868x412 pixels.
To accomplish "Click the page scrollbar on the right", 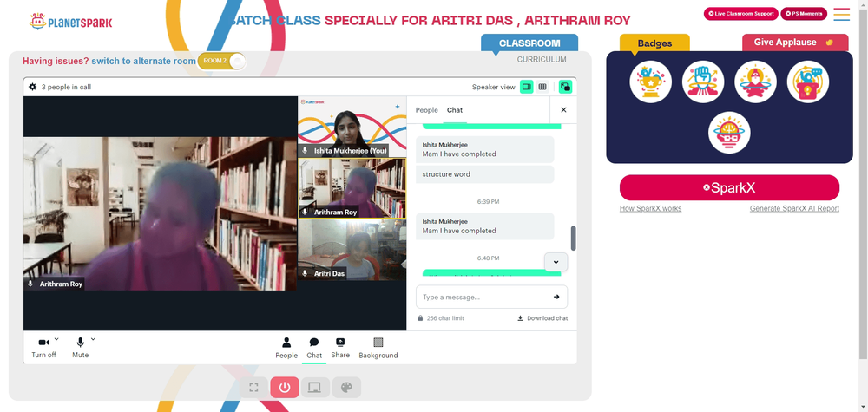I will tap(863, 182).
